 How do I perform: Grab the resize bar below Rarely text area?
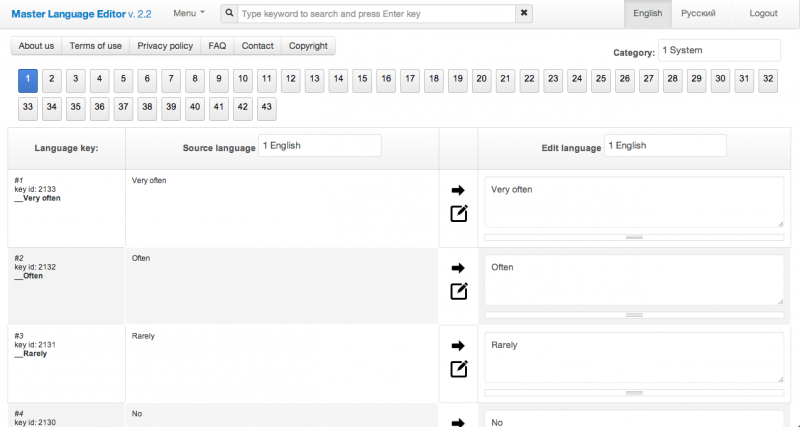pos(634,393)
